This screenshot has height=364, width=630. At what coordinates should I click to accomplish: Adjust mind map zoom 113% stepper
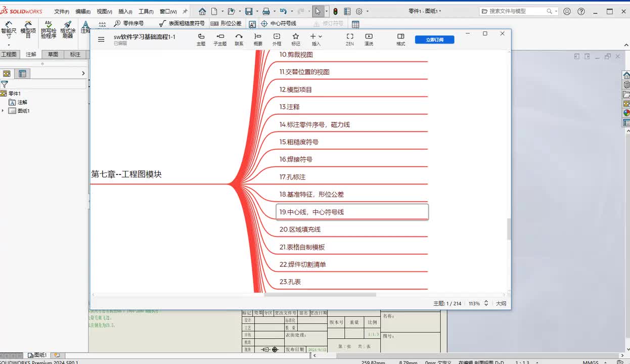tap(486, 303)
